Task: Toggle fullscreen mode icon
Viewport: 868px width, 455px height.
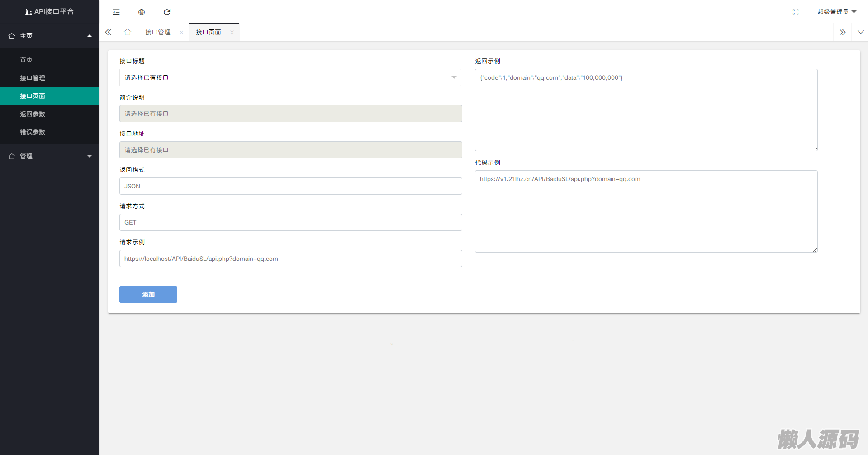Action: click(x=796, y=12)
